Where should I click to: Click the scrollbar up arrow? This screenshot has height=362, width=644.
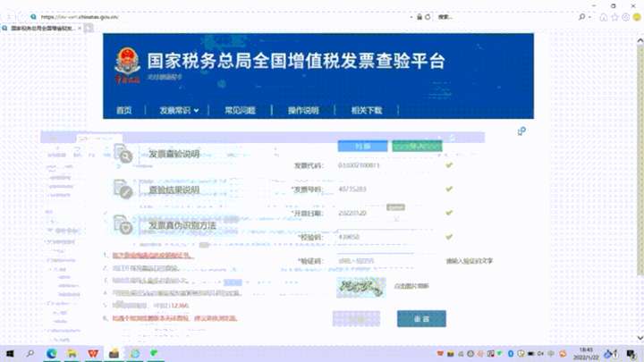[x=640, y=40]
